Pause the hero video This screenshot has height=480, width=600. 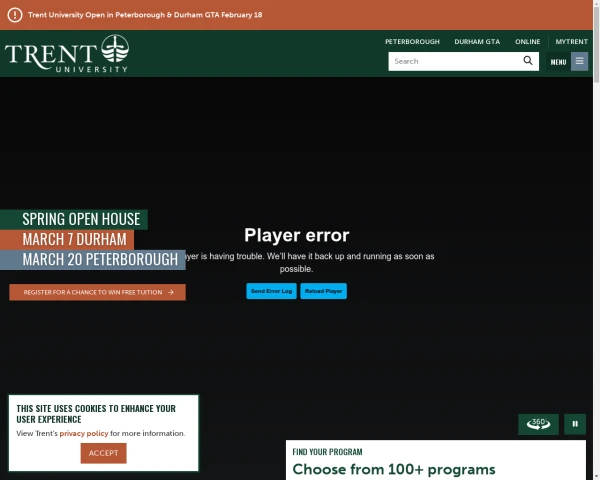pyautogui.click(x=575, y=424)
